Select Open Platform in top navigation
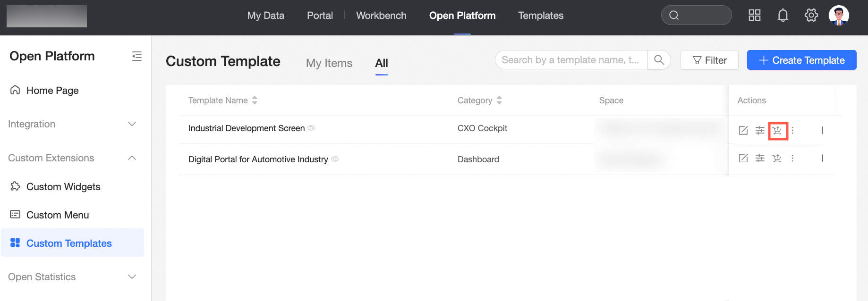The width and height of the screenshot is (868, 301). click(462, 16)
